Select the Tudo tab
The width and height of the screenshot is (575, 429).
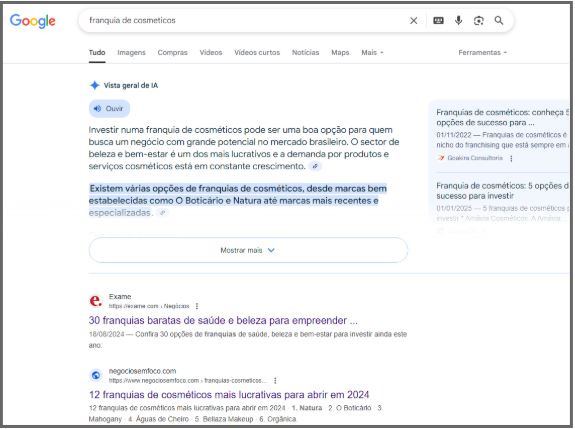(x=97, y=52)
